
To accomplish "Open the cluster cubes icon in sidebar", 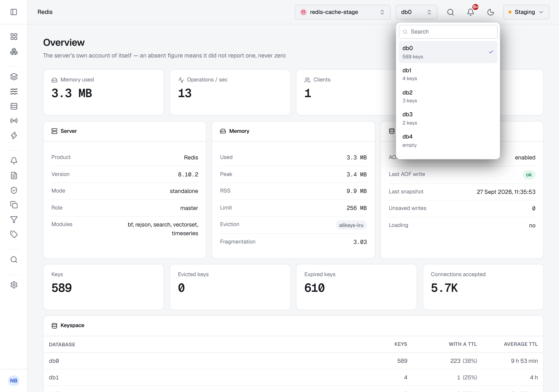I will click(x=14, y=51).
